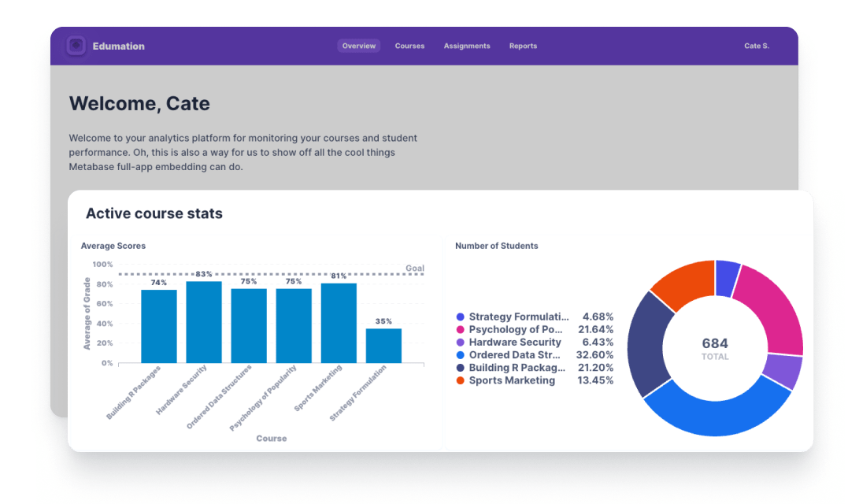Click the purple Hardware Security legend dot
This screenshot has width=848, height=504.
461,343
